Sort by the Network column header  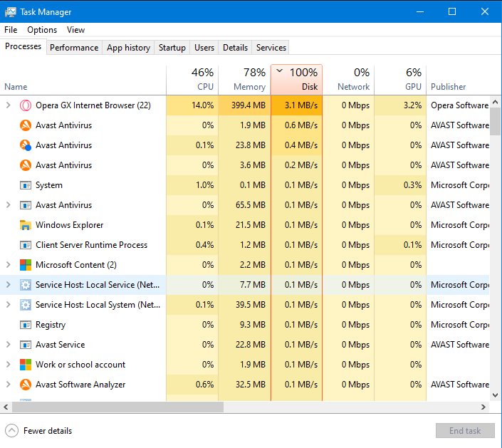tap(348, 80)
